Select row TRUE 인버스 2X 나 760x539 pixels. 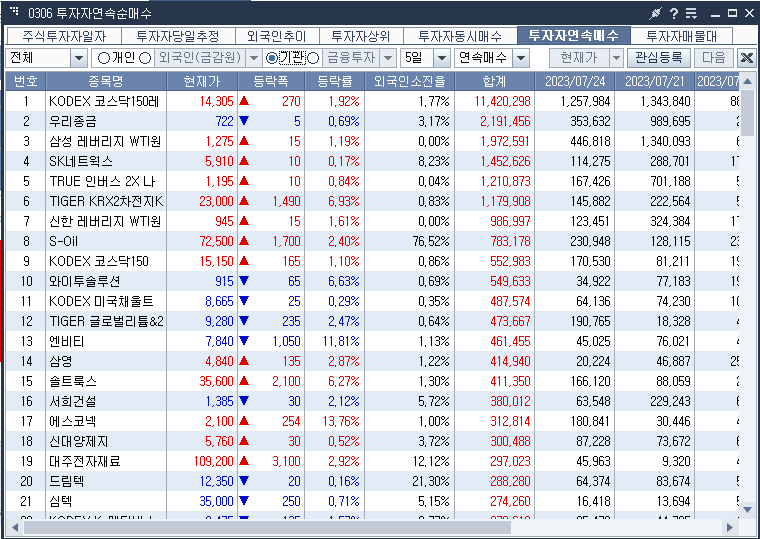(x=372, y=181)
